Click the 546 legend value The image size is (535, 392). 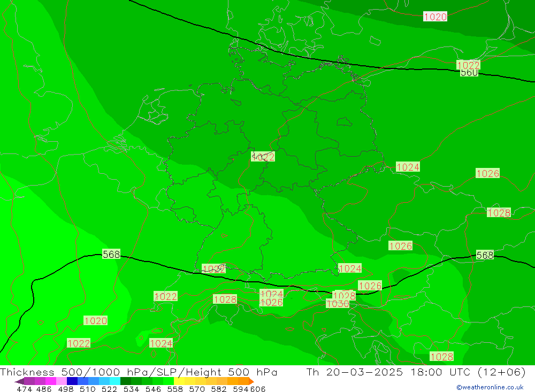point(153,389)
